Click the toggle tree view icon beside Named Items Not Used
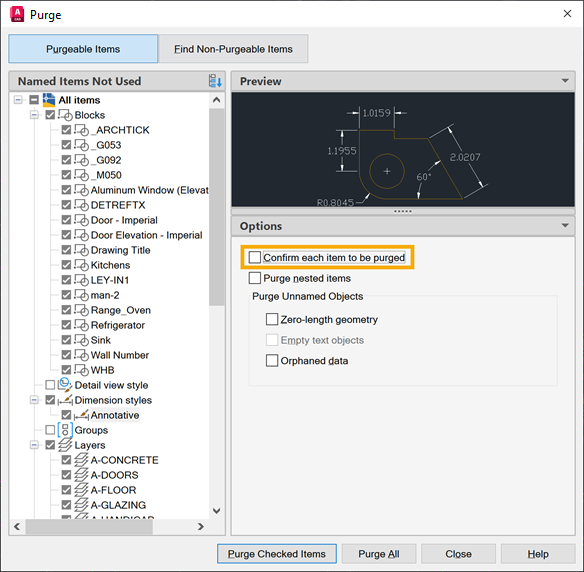 [x=215, y=81]
